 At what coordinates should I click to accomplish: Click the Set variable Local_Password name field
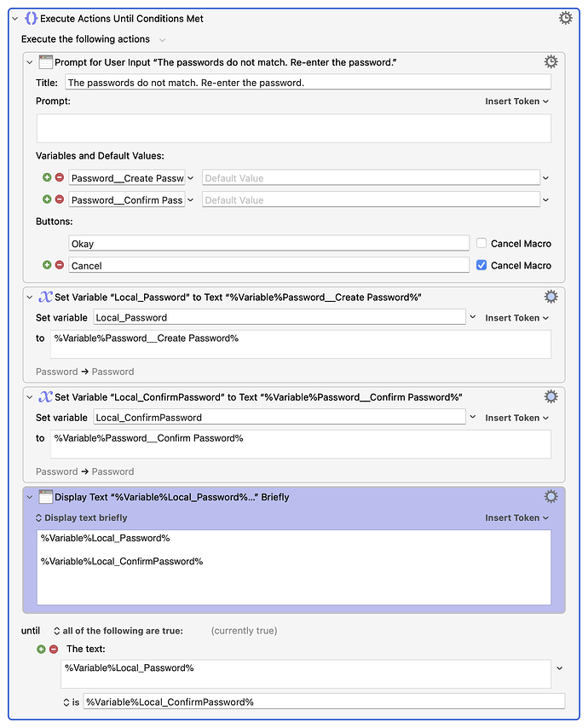280,317
